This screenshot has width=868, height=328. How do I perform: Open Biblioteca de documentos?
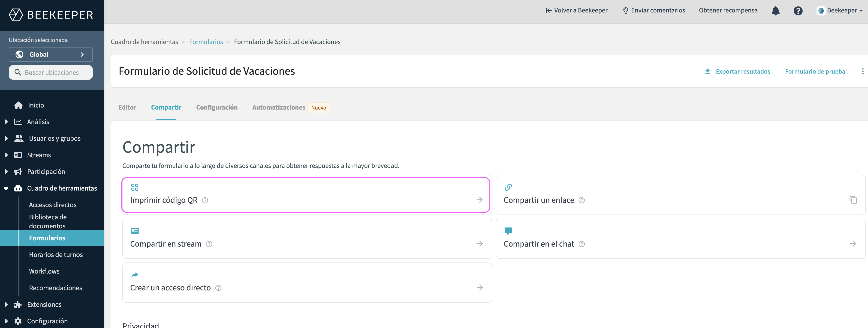click(48, 221)
